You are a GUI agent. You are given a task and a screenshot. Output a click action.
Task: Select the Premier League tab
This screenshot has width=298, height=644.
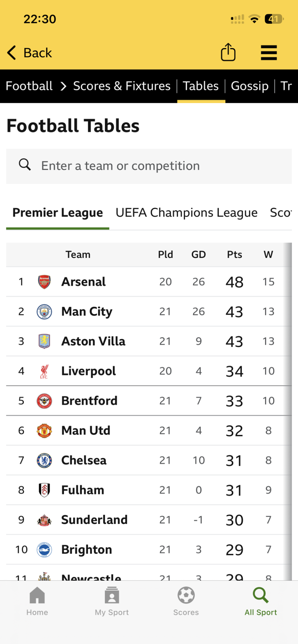[57, 213]
